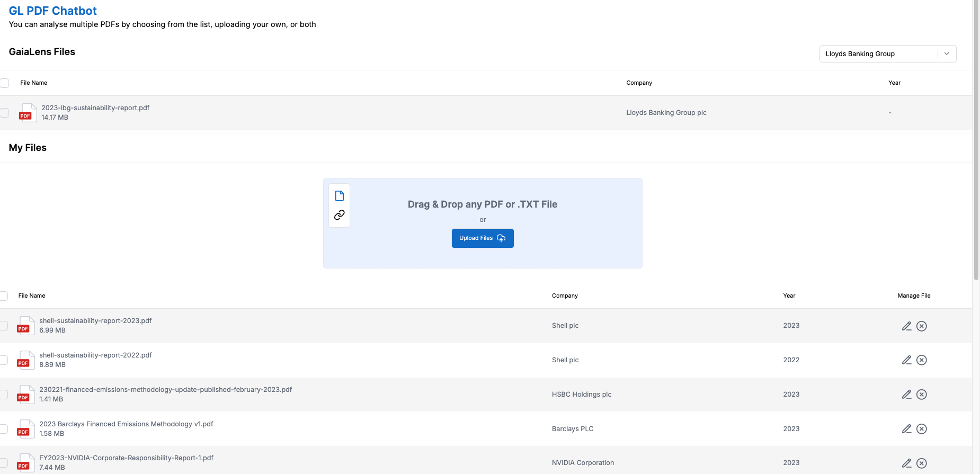The width and height of the screenshot is (980, 474).
Task: Click file name 2023-lbg-sustainability-report.pdf
Action: (x=95, y=108)
